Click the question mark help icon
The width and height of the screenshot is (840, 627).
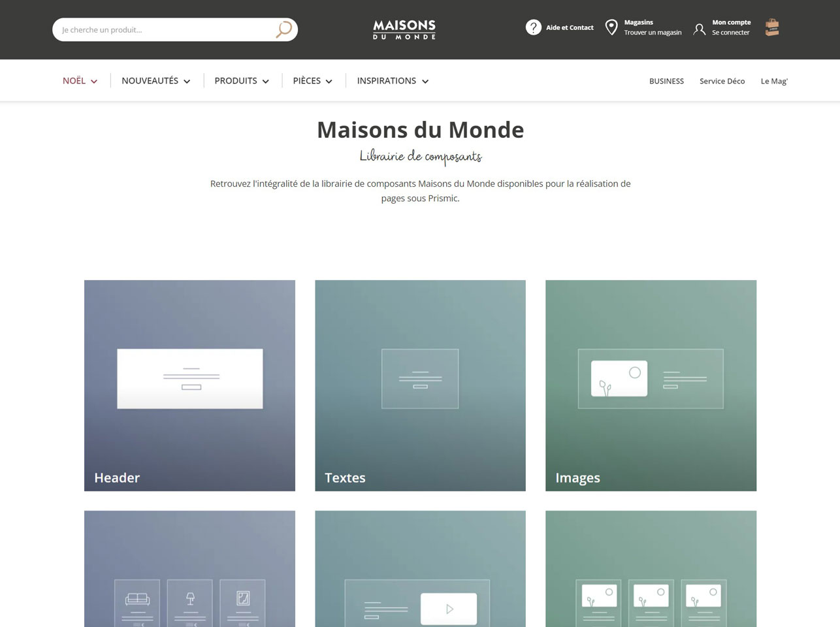[534, 27]
